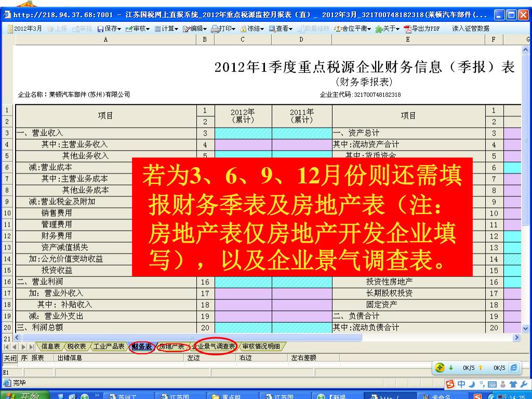The width and height of the screenshot is (532, 399).
Task: Open the 冻结 dropdown menu
Action: [x=252, y=29]
